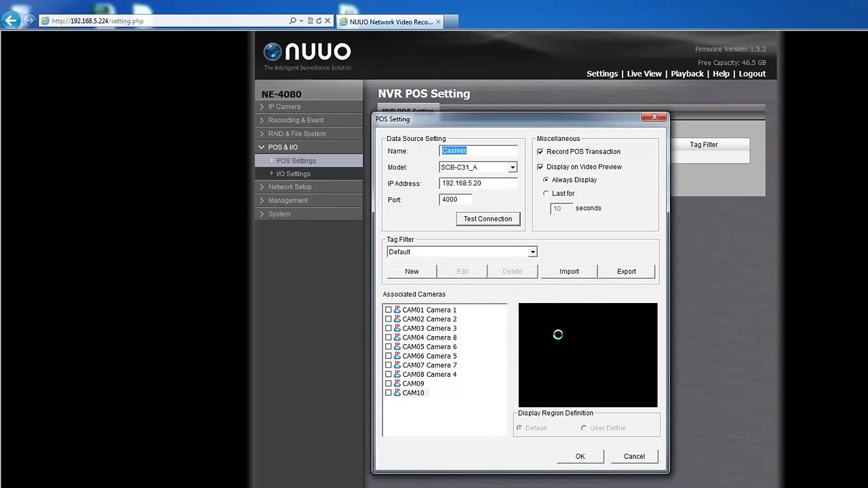Viewport: 868px width, 488px height.
Task: Expand the System sidebar section
Action: [x=309, y=214]
